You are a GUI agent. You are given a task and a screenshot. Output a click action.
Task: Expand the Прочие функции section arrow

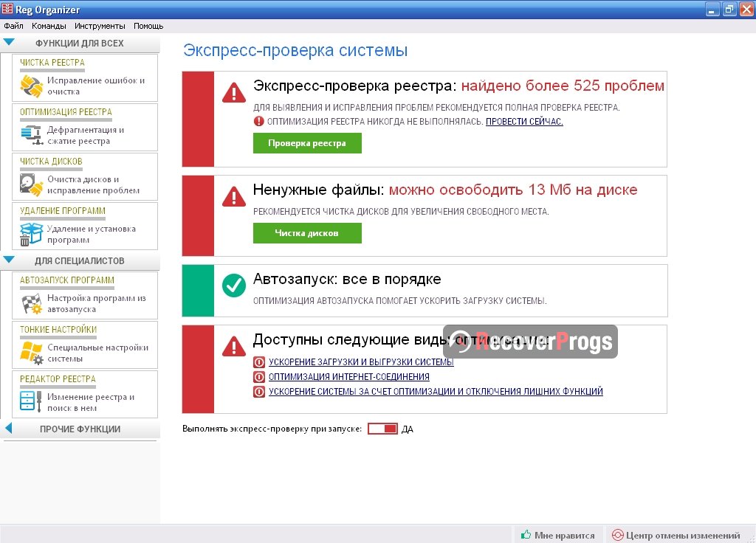pyautogui.click(x=8, y=429)
